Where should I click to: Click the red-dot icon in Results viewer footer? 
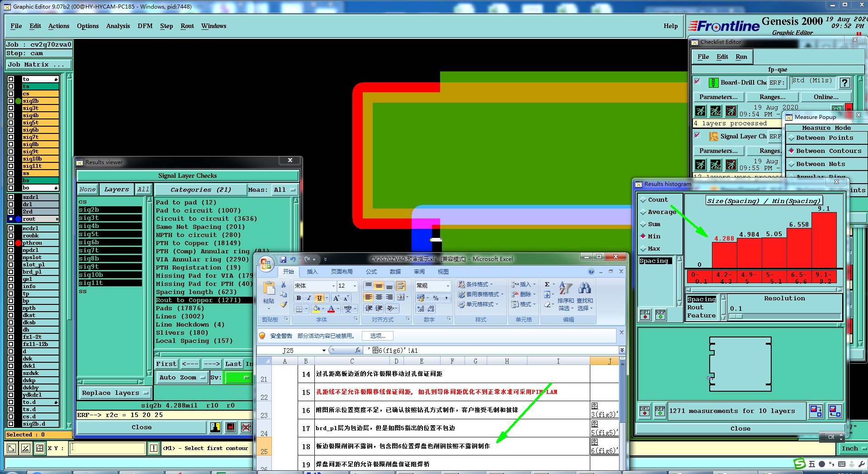point(231,427)
